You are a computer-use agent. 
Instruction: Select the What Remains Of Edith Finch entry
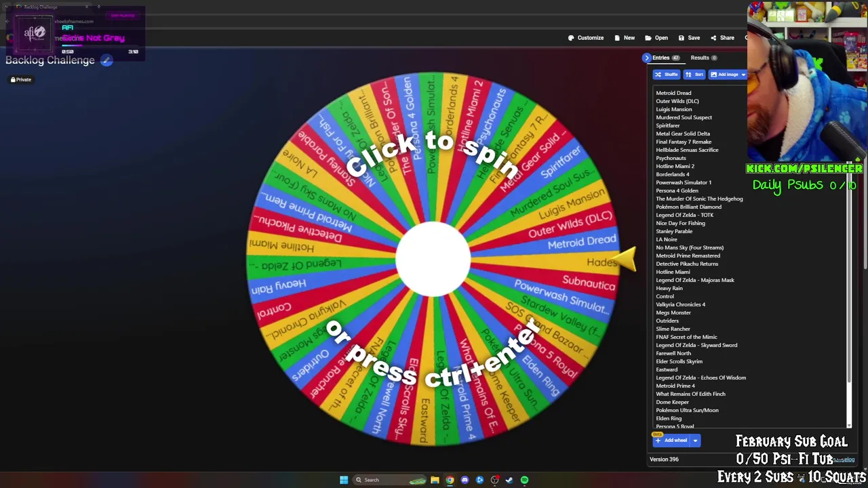pos(690,394)
